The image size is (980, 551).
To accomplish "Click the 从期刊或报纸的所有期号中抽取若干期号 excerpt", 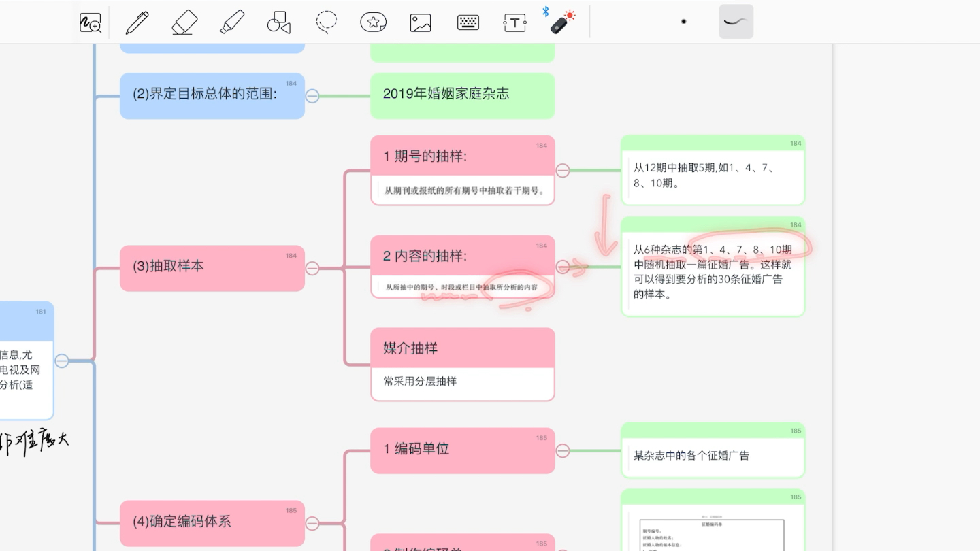I will [465, 190].
